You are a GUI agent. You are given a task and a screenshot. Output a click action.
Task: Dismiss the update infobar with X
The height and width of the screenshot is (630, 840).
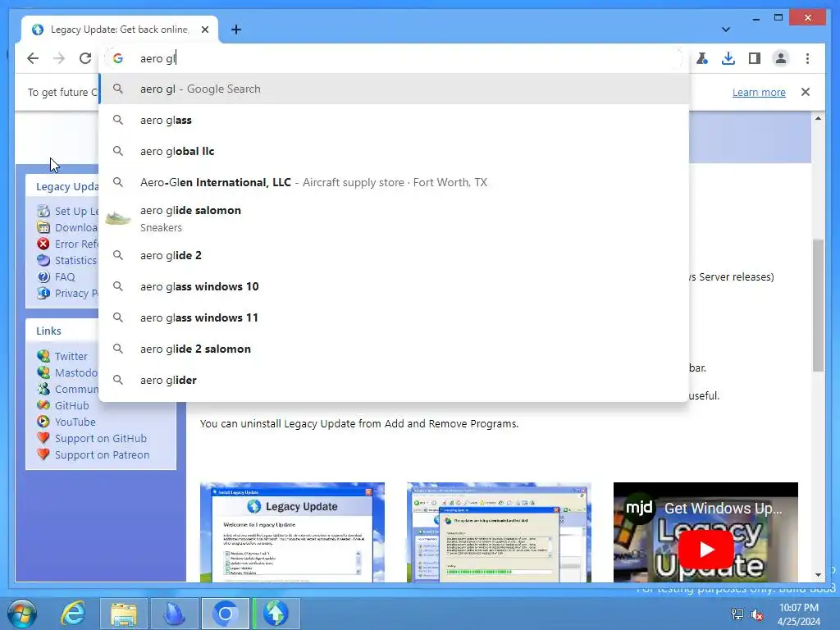tap(806, 92)
